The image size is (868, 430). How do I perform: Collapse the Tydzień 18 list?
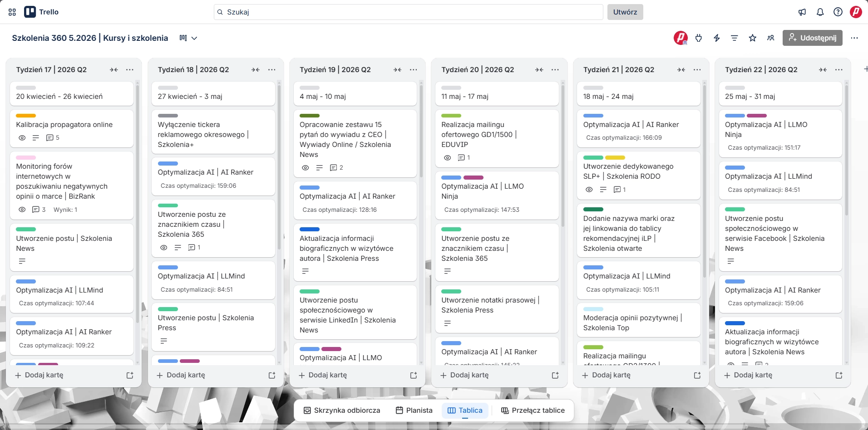coord(256,70)
